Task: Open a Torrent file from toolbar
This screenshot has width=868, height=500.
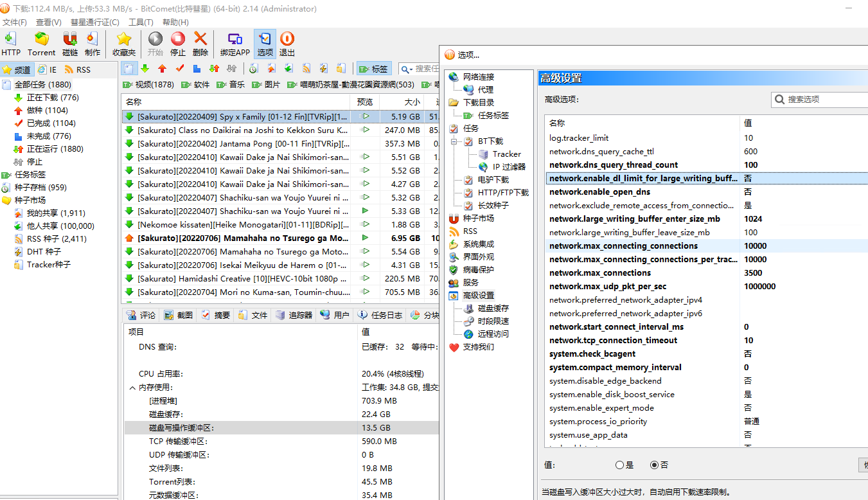Action: [x=42, y=44]
